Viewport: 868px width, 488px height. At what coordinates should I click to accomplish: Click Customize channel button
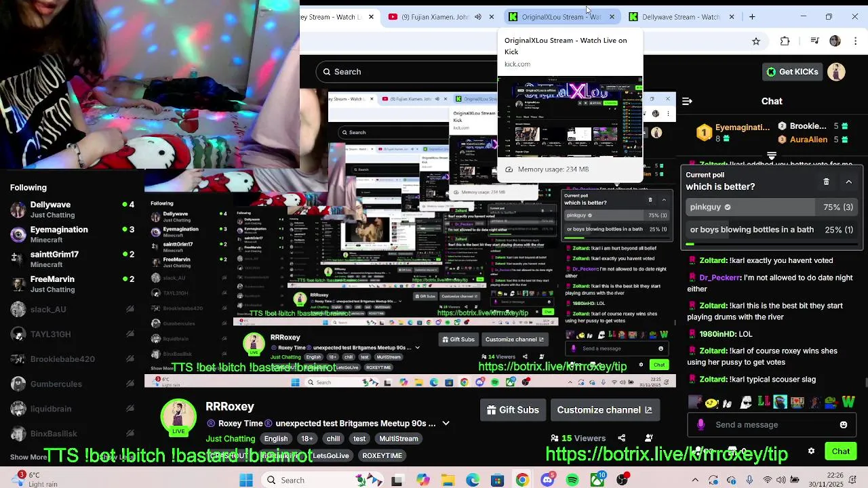point(604,410)
